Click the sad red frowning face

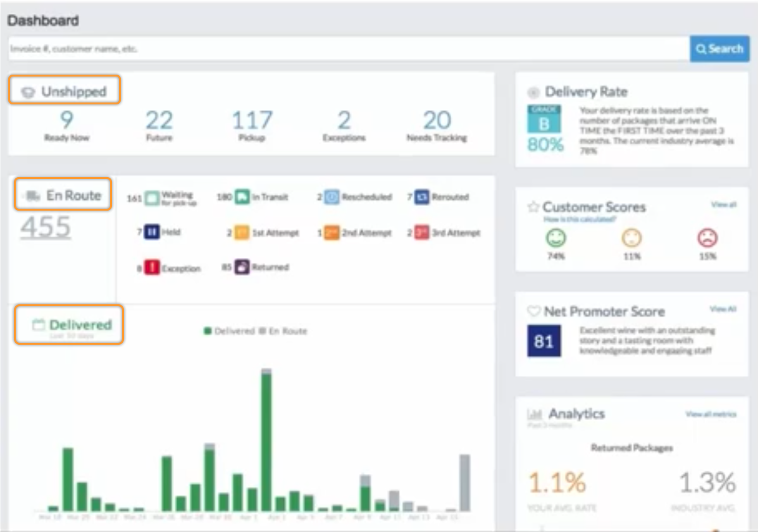point(707,238)
